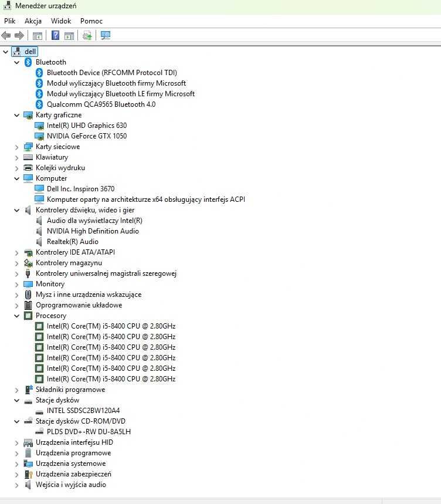Select Qualcomm QCA9565 Bluetooth 4.0 device

(101, 104)
